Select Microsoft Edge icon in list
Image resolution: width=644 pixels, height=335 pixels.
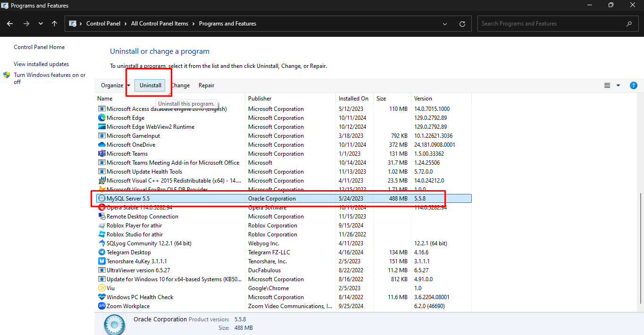[x=101, y=118]
